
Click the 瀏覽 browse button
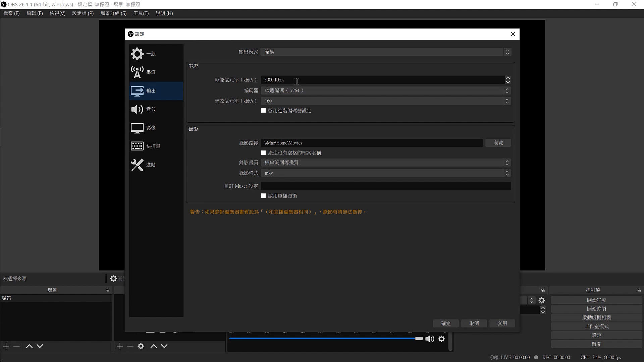click(x=498, y=143)
